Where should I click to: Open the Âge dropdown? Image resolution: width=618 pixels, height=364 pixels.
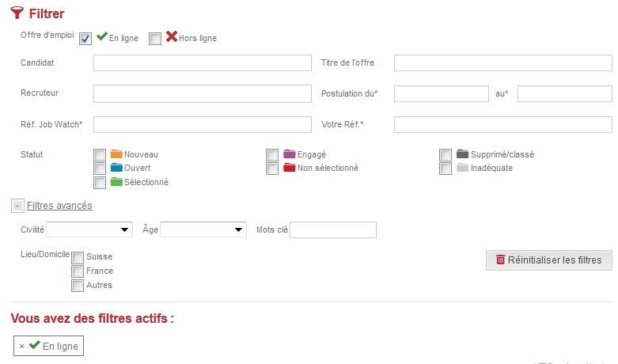click(x=203, y=229)
